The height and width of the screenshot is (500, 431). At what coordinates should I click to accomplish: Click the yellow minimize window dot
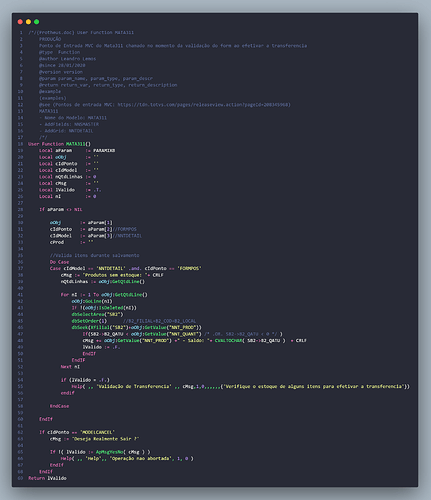click(28, 22)
